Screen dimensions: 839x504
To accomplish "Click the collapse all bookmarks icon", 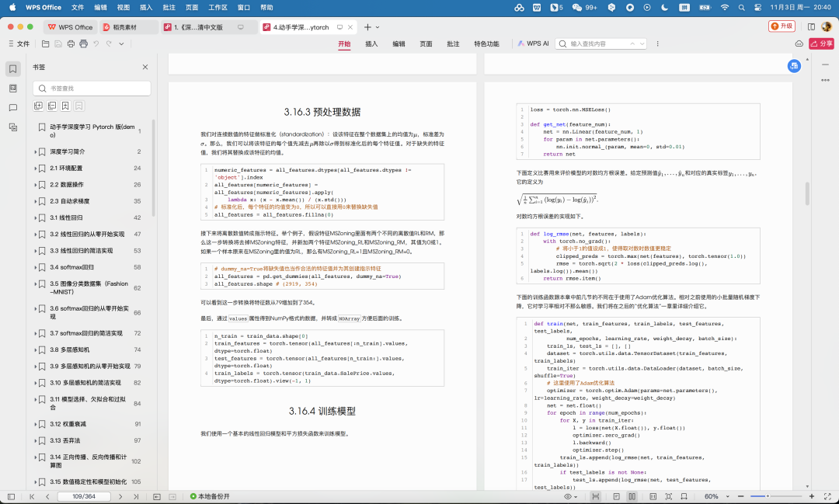I will 52,106.
